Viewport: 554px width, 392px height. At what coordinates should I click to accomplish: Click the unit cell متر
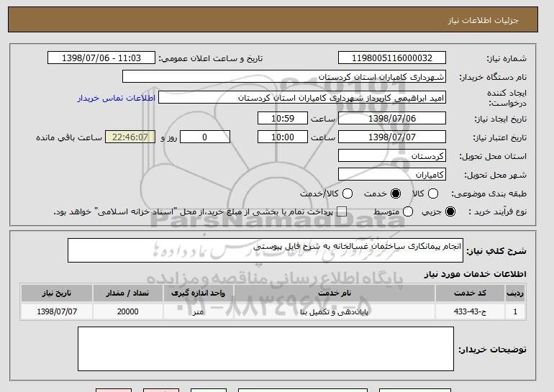tap(198, 311)
